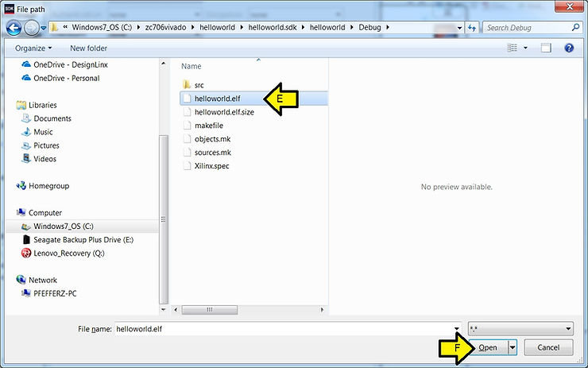The height and width of the screenshot is (368, 588).
Task: Click in the File name input field
Action: (x=284, y=329)
